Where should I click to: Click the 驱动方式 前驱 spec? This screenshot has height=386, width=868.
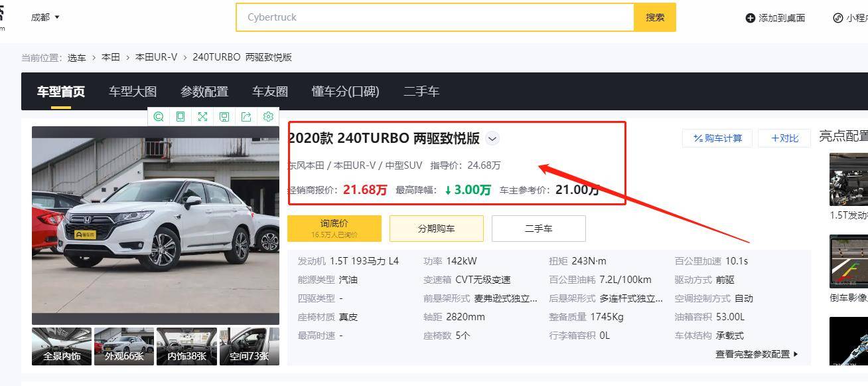[705, 280]
